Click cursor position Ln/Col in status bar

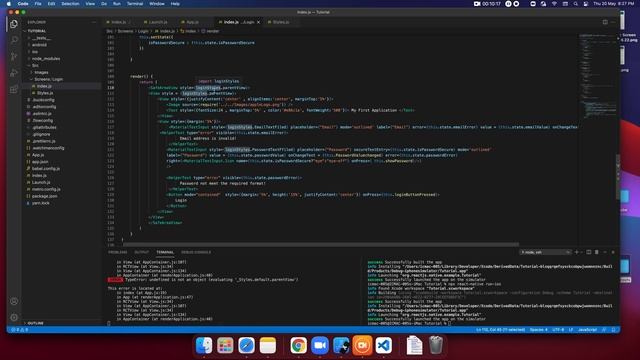(500, 329)
